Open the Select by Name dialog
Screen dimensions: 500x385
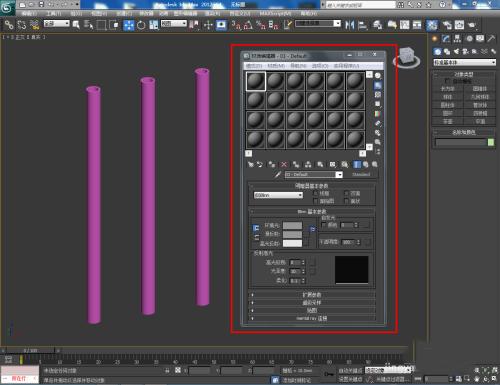(x=89, y=25)
